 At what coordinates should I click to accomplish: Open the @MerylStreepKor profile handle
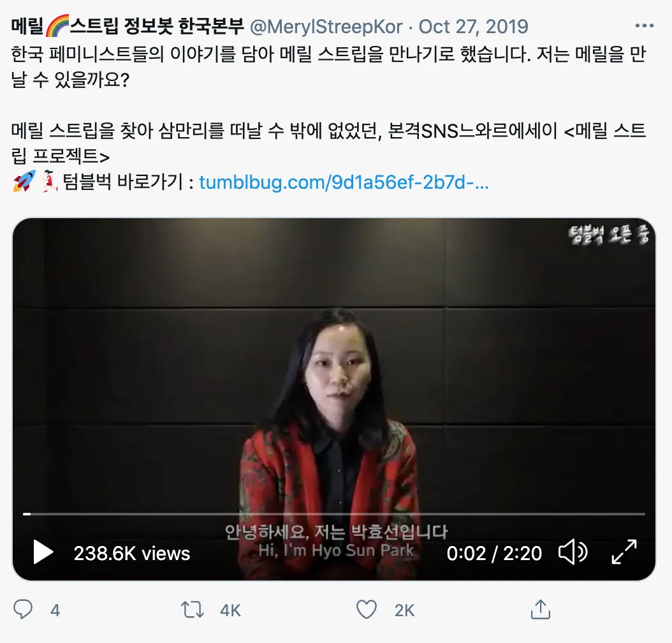pyautogui.click(x=326, y=27)
